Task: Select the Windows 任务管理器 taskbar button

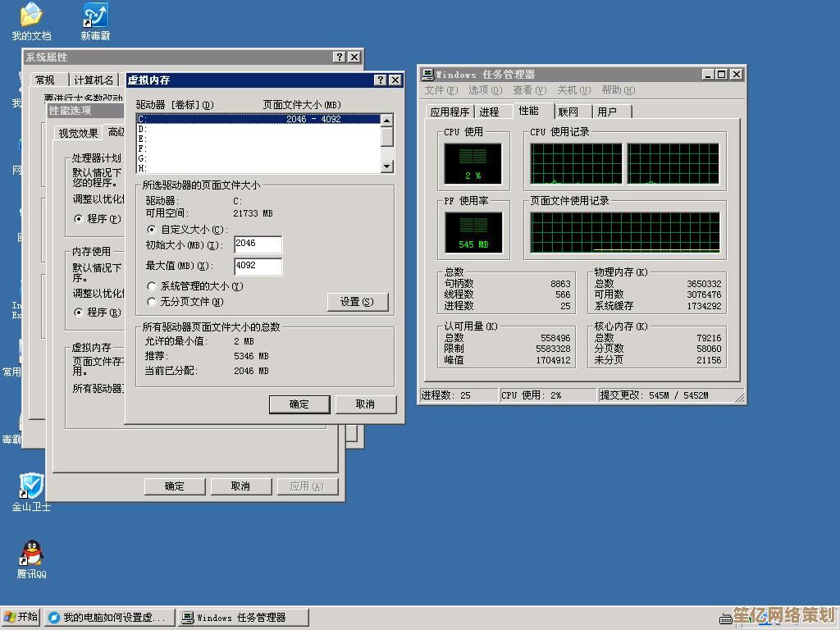Action: [x=240, y=616]
